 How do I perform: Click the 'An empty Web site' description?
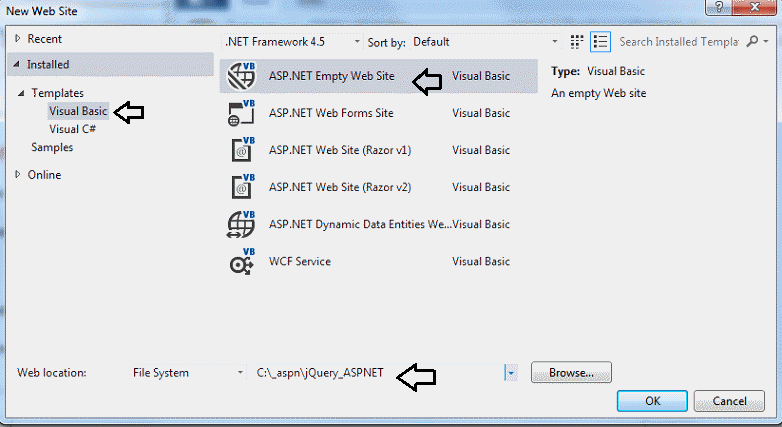pos(598,93)
